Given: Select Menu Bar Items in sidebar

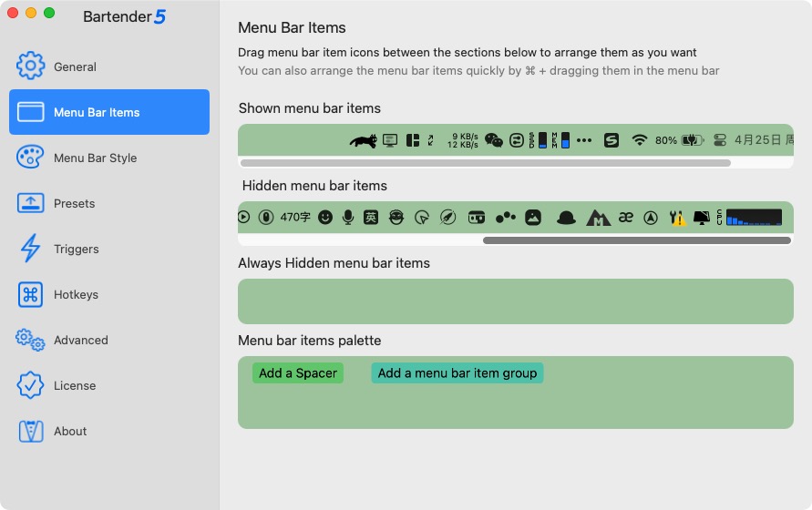Looking at the screenshot, I should 109,112.
